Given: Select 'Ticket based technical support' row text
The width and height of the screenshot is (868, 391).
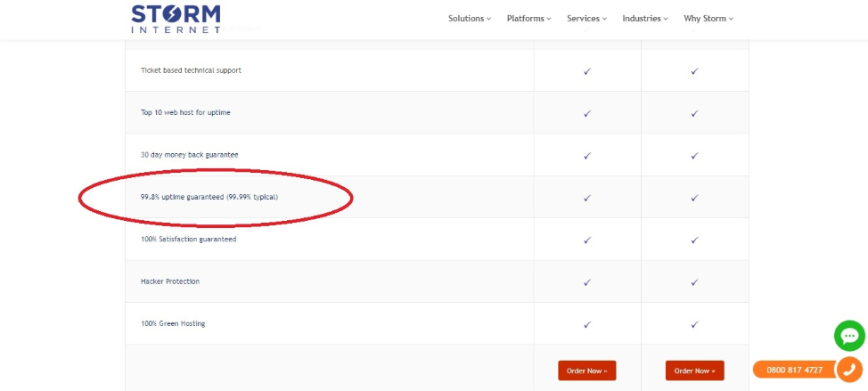Looking at the screenshot, I should pos(191,70).
